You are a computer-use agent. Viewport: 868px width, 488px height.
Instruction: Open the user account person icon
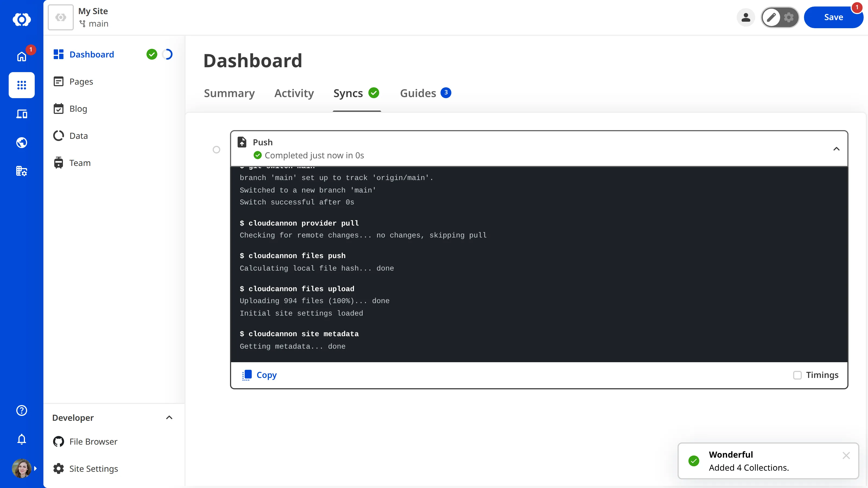746,17
